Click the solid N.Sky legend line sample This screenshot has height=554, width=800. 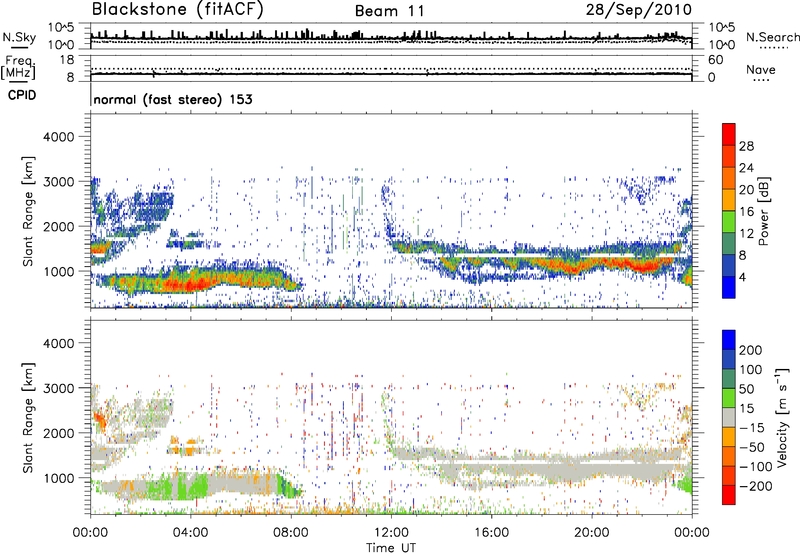[x=19, y=47]
